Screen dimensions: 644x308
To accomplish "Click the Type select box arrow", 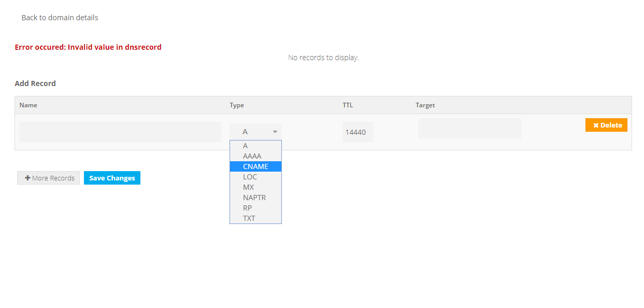I will pos(275,132).
